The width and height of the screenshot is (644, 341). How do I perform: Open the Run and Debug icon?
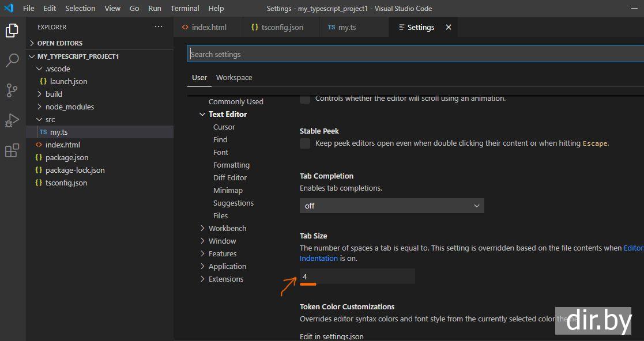pos(12,120)
